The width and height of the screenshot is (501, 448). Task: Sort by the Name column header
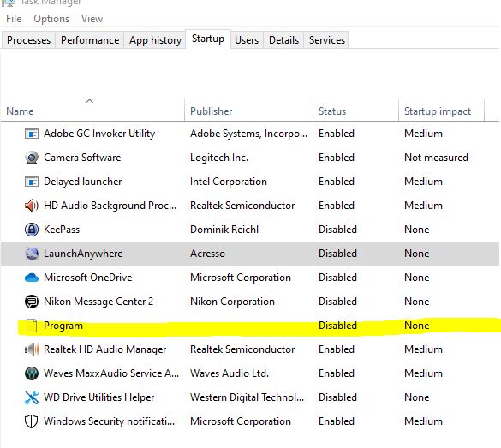pos(92,111)
